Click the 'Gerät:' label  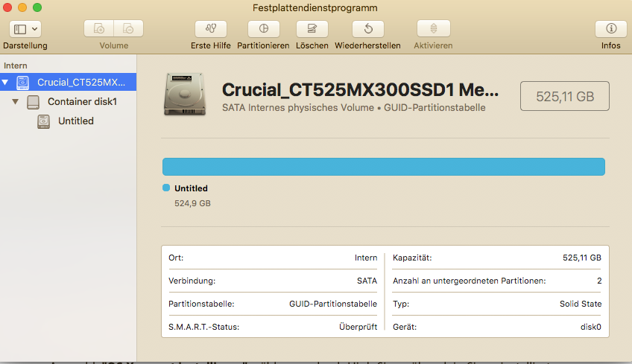(405, 327)
